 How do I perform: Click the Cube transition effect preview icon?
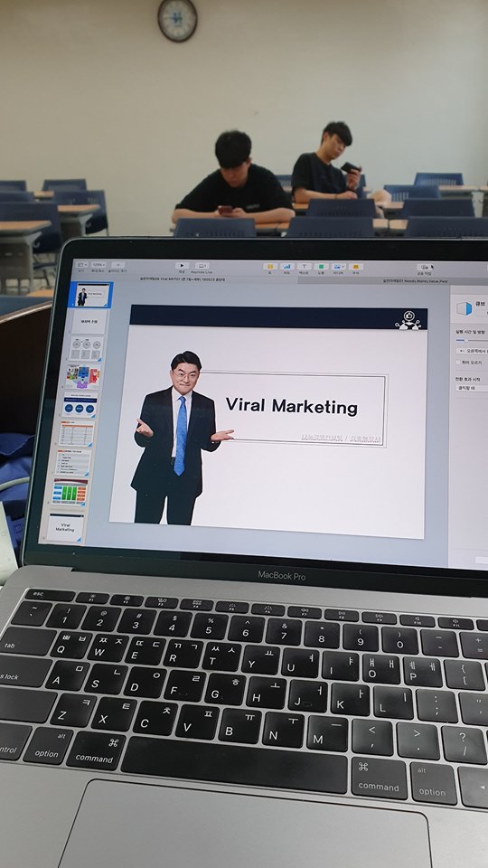[464, 309]
